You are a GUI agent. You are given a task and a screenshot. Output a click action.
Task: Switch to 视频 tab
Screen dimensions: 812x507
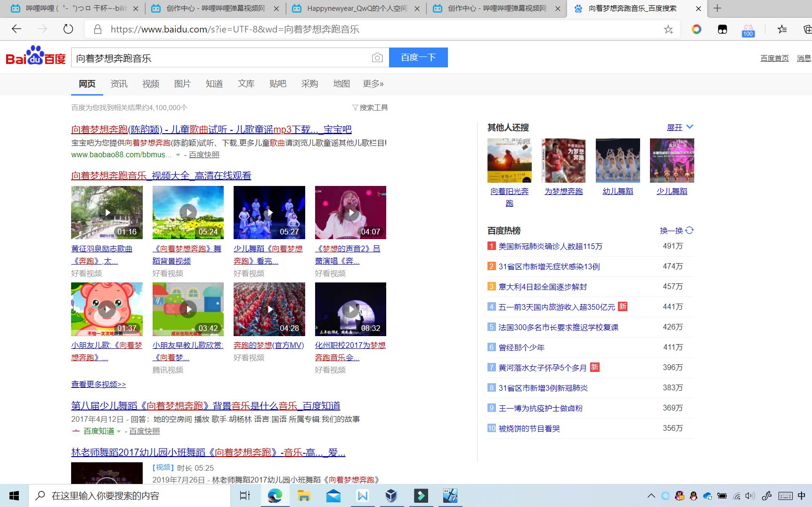151,84
